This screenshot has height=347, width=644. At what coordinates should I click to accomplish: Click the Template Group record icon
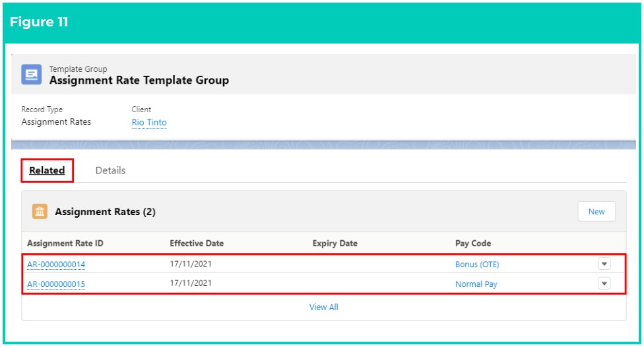[32, 75]
